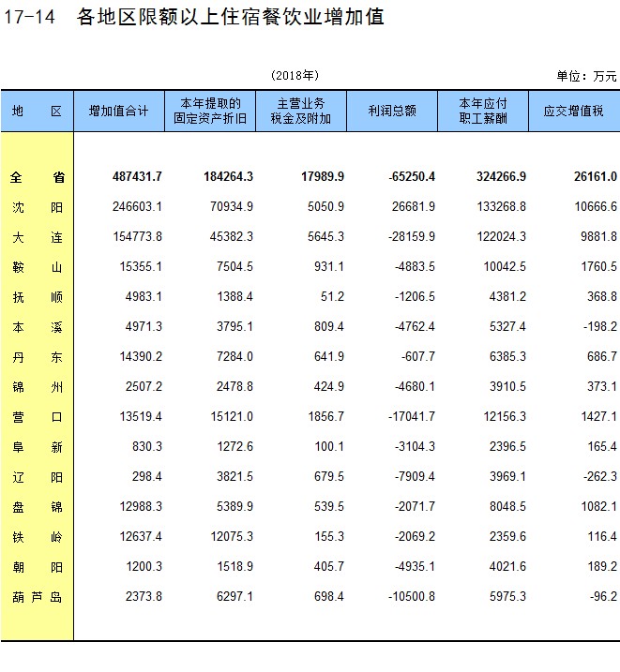Select the cell 165.4

click(602, 446)
